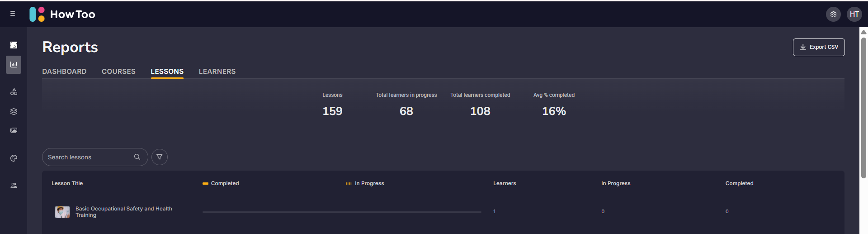Switch to the Courses tab
The image size is (868, 234).
click(118, 72)
